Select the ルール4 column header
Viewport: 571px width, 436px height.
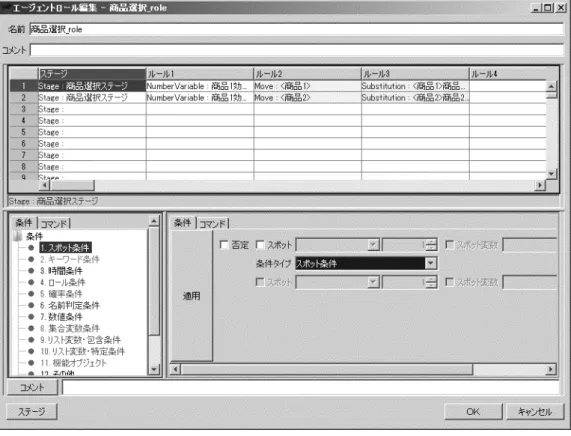coord(508,74)
